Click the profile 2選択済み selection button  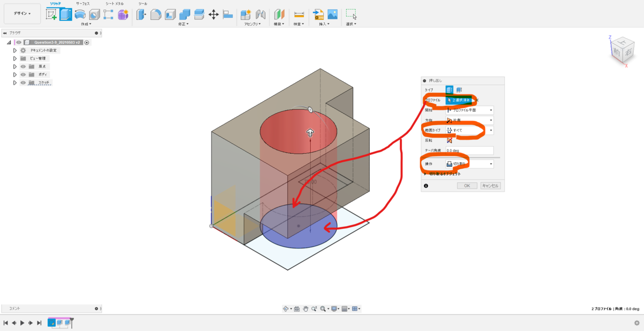459,100
